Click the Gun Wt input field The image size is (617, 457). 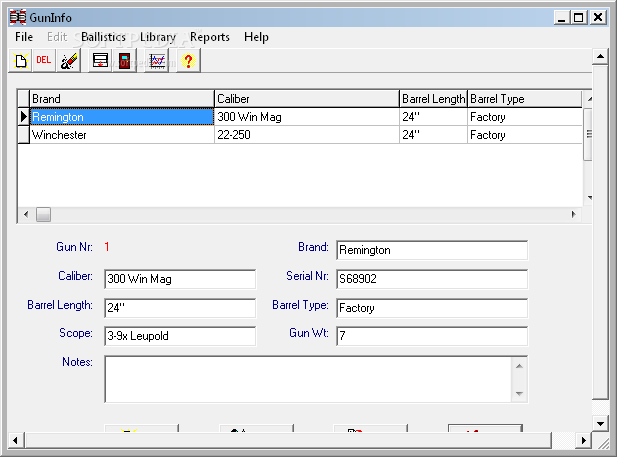[x=432, y=336]
